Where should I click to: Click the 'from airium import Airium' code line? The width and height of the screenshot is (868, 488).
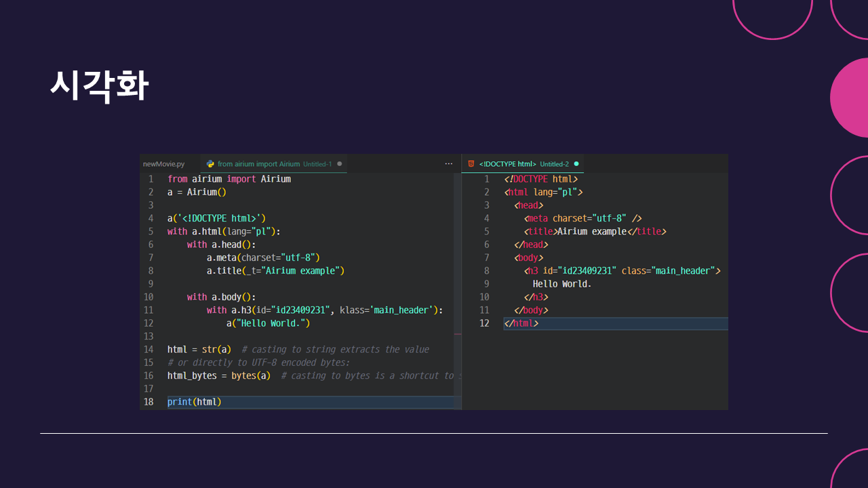229,179
